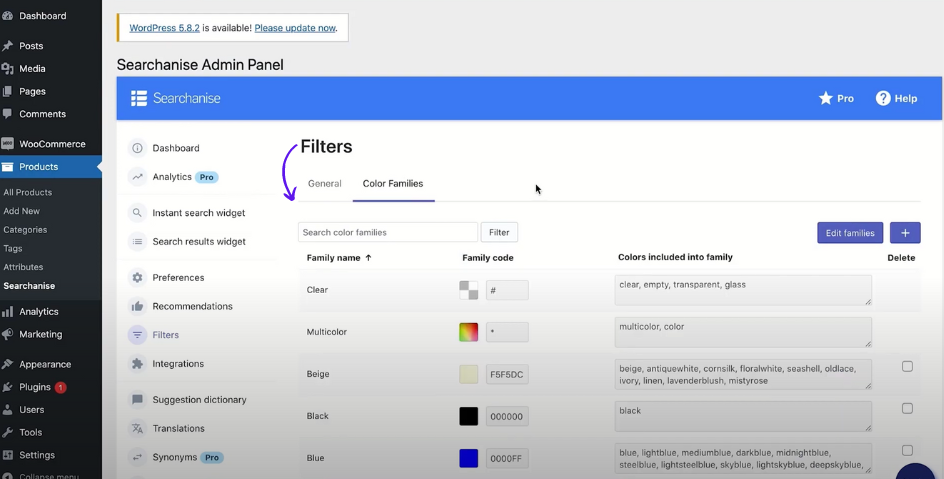Screen dimensions: 944x479
Task: Click the Searchanise Analytics trend icon
Action: pyautogui.click(x=137, y=177)
